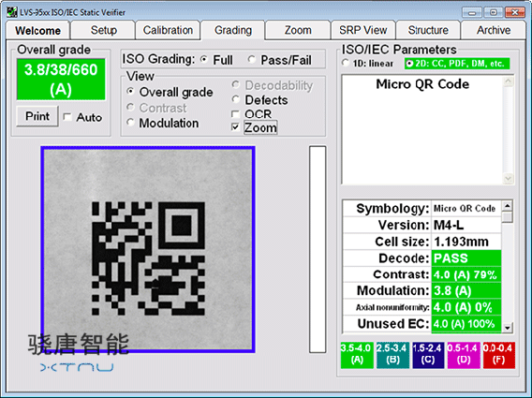
Task: Click the LVS-95xx application title icon
Action: (12, 12)
